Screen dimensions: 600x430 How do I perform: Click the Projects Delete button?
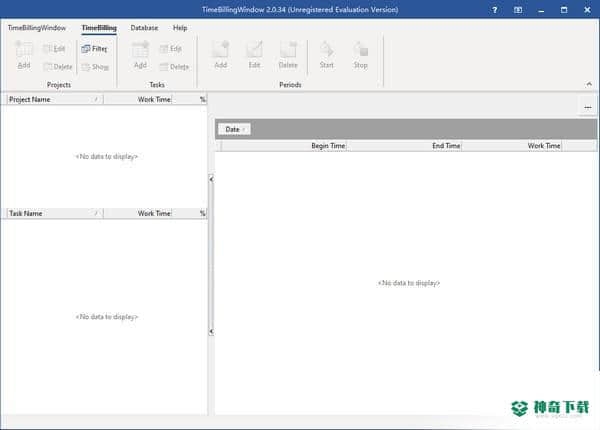click(x=57, y=67)
